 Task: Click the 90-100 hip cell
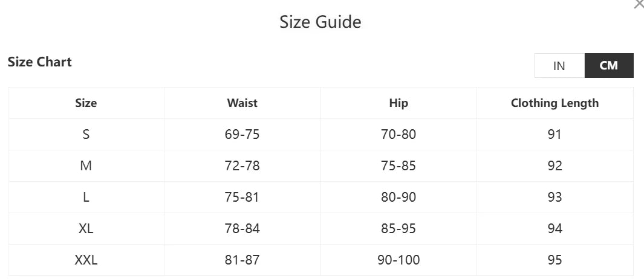pos(398,260)
